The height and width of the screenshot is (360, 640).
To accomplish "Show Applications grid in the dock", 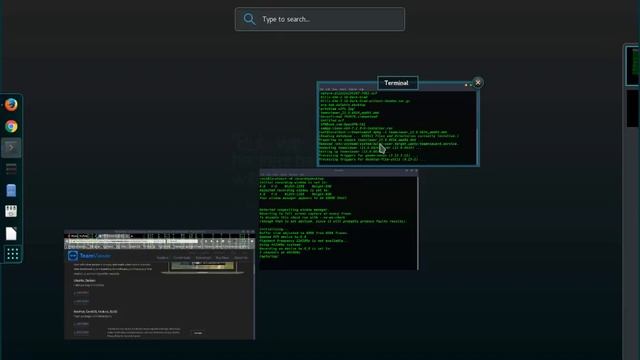I will click(12, 254).
